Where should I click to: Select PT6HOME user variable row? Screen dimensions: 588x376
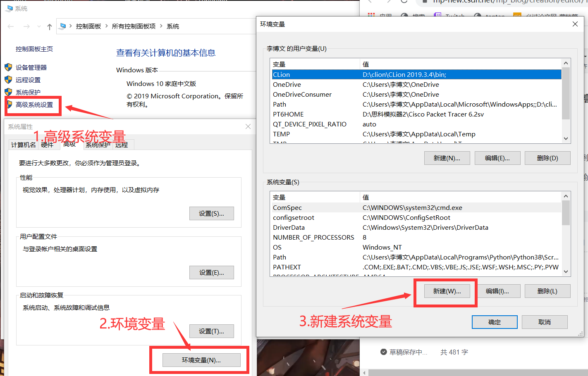[x=416, y=114]
